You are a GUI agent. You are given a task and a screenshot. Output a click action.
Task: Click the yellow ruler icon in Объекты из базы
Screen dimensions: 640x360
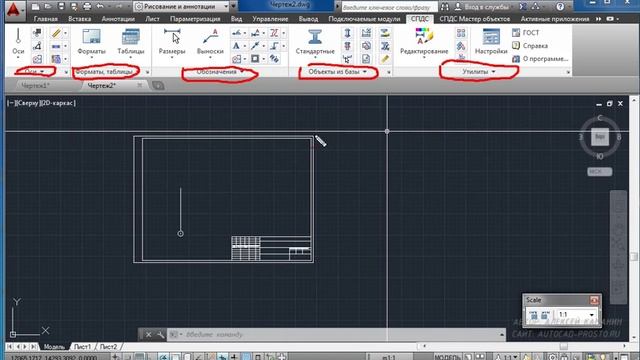[x=384, y=59]
